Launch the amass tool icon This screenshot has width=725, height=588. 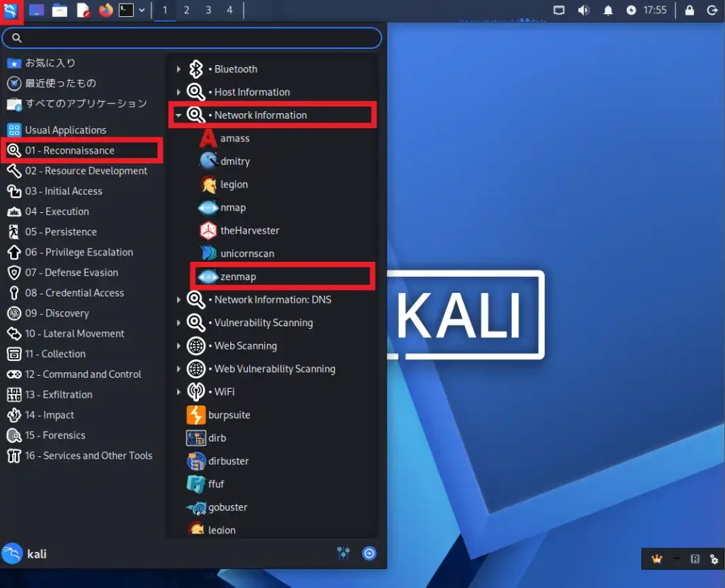pyautogui.click(x=208, y=138)
